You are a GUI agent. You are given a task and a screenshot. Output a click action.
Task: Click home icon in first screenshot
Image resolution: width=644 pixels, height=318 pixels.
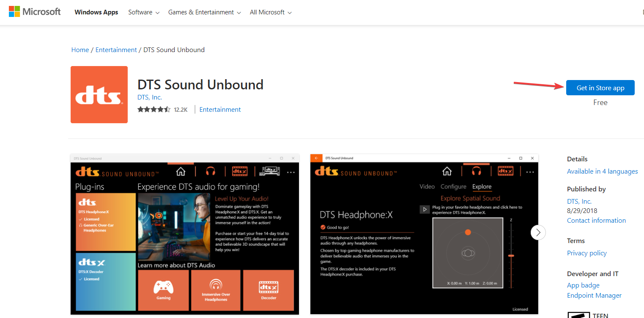pos(181,171)
